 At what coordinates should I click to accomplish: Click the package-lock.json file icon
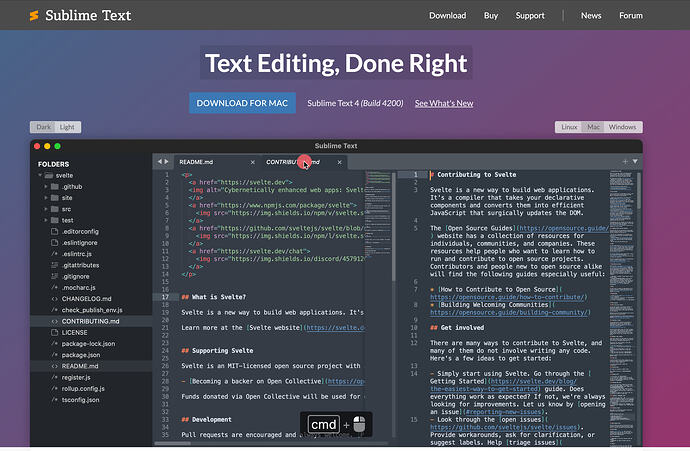click(x=55, y=344)
